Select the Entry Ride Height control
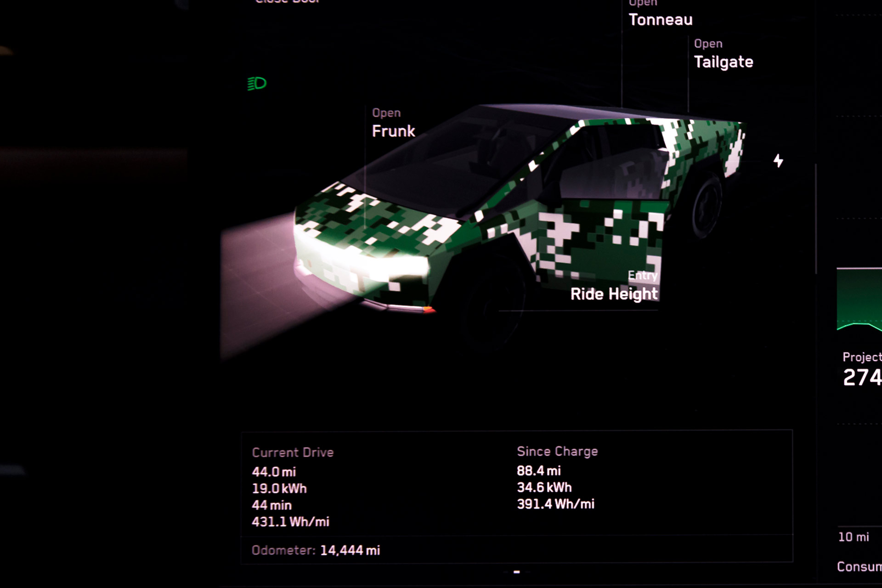Image resolution: width=882 pixels, height=588 pixels. [614, 293]
